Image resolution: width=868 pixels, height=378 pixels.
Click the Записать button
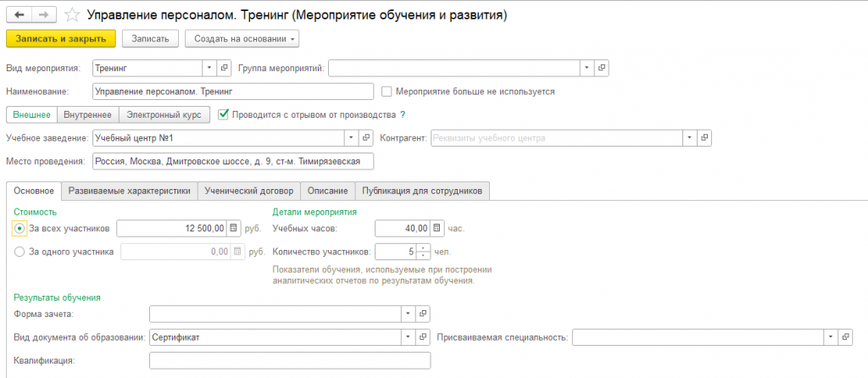click(151, 39)
